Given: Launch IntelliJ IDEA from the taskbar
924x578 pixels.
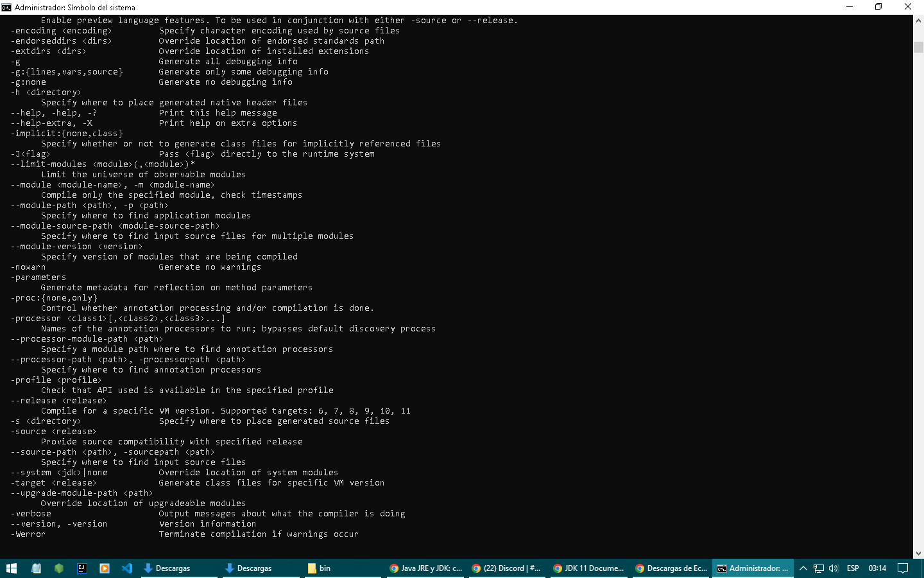Looking at the screenshot, I should (x=82, y=568).
